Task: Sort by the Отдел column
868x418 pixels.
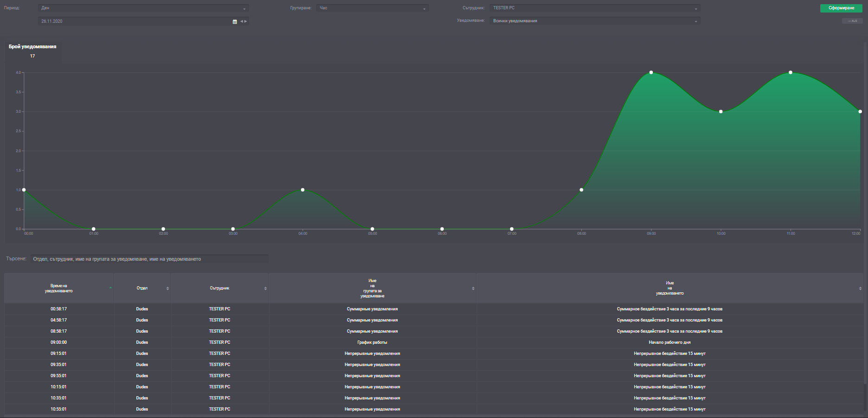Action: point(167,289)
